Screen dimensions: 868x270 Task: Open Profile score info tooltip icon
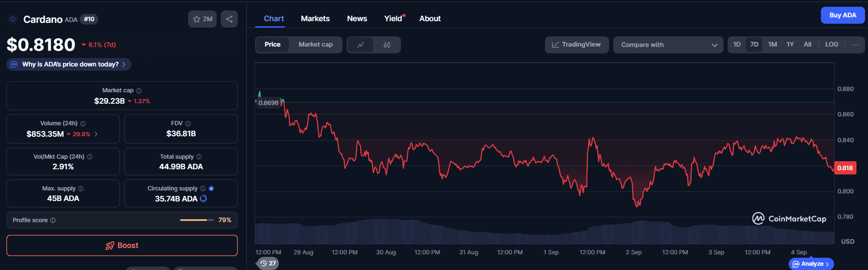coord(53,220)
